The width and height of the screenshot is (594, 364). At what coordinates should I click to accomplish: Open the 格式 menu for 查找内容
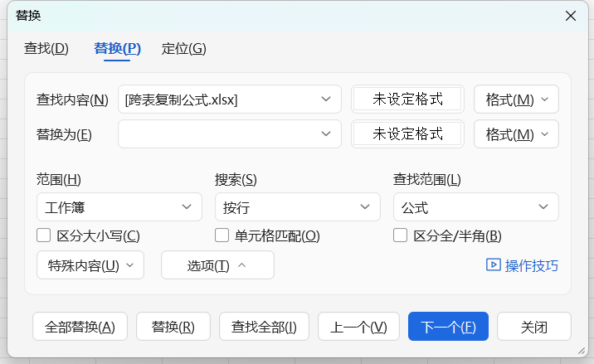pos(516,99)
